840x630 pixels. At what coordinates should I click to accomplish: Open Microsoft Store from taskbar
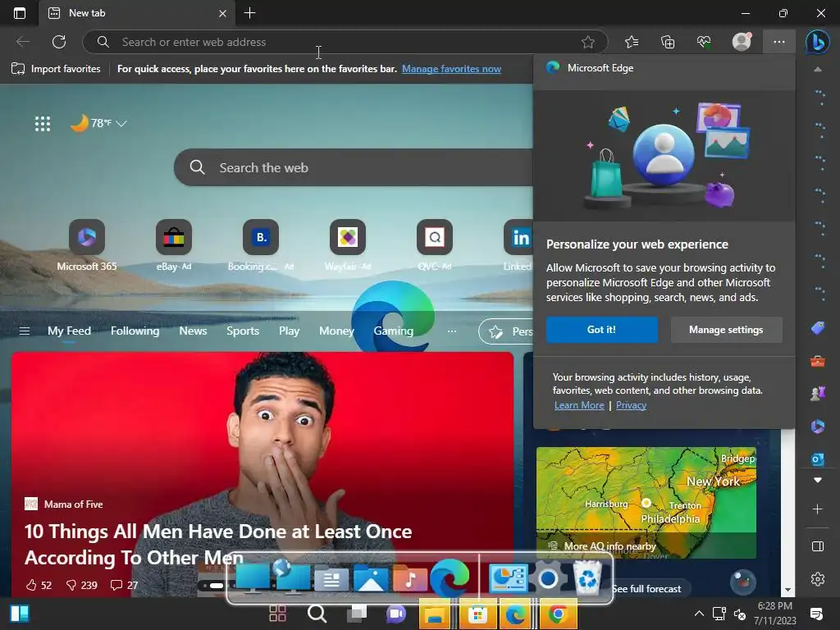tap(477, 614)
